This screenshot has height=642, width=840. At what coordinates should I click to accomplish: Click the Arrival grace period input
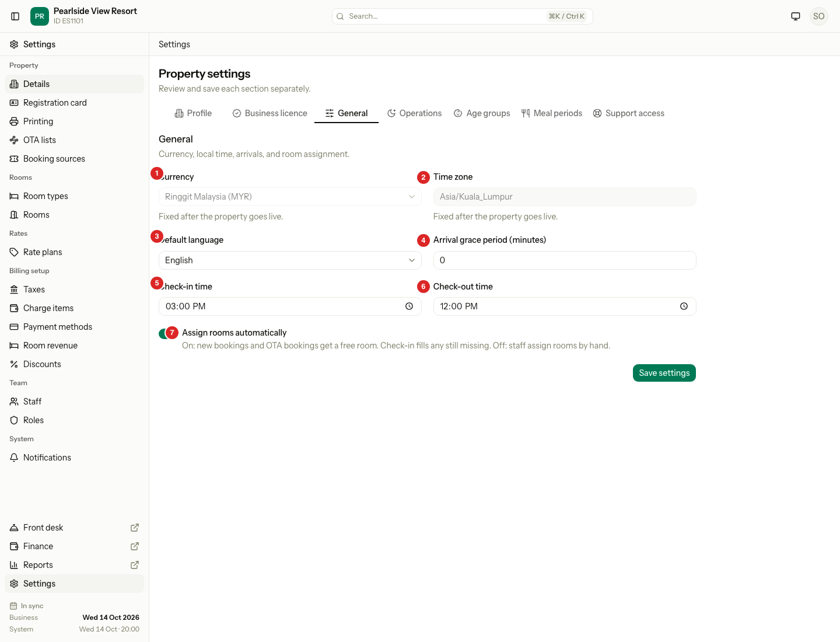pyautogui.click(x=565, y=260)
